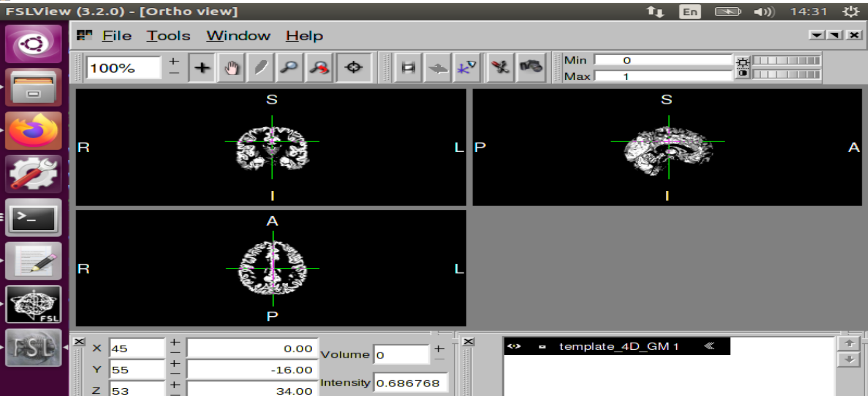Image resolution: width=868 pixels, height=396 pixels.
Task: Open text editor launcher icon
Action: tap(34, 261)
